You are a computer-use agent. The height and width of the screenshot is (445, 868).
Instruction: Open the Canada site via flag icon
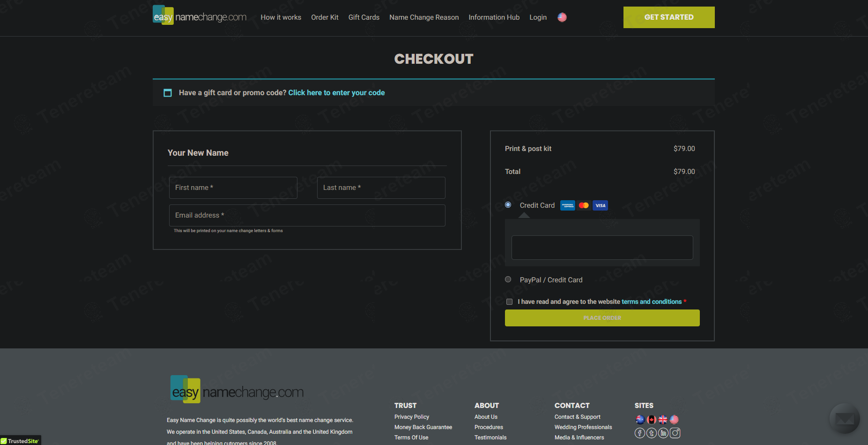[x=652, y=420]
